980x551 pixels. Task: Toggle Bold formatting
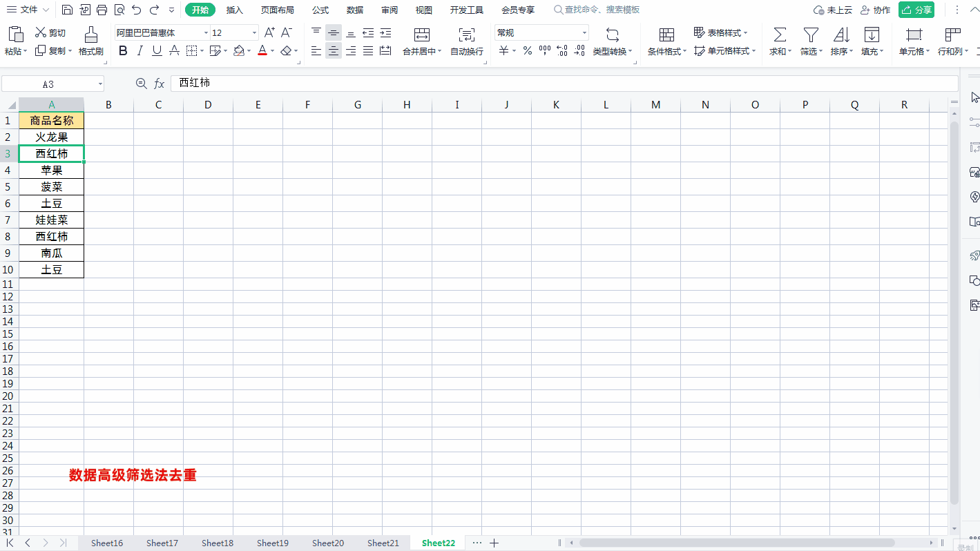click(123, 50)
